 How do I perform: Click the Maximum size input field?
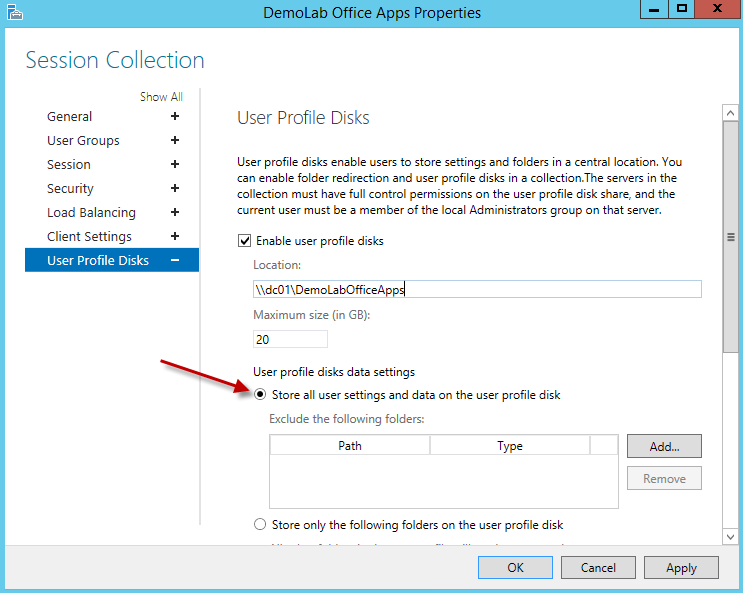289,340
